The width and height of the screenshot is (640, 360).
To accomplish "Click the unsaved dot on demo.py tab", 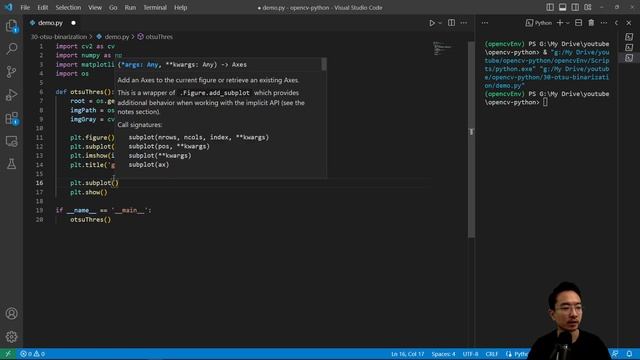I will point(73,23).
